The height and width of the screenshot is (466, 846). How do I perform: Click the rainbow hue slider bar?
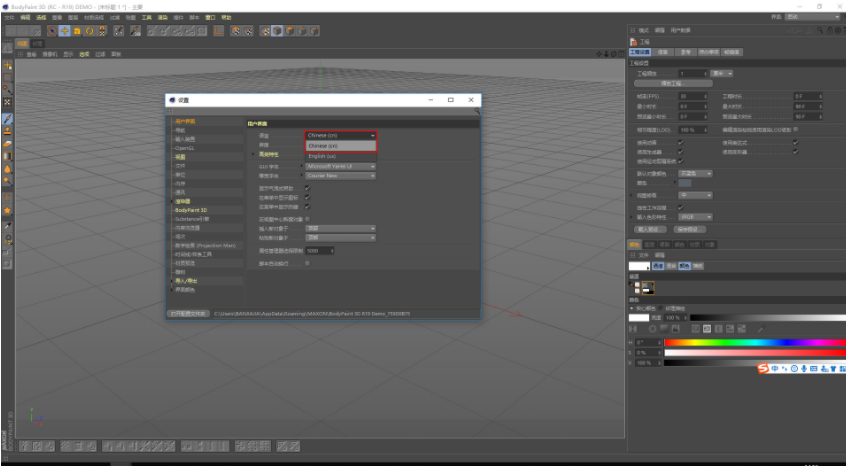[755, 342]
